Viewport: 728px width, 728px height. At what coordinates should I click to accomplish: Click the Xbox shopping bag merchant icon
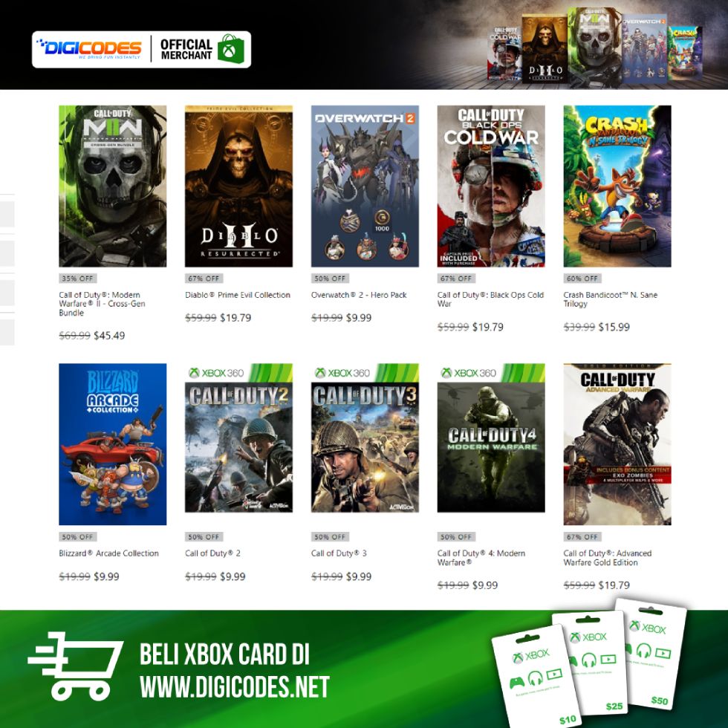pyautogui.click(x=232, y=49)
